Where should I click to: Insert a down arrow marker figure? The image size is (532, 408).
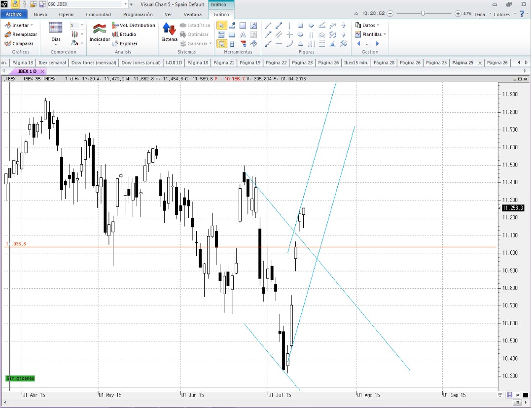coord(343,34)
